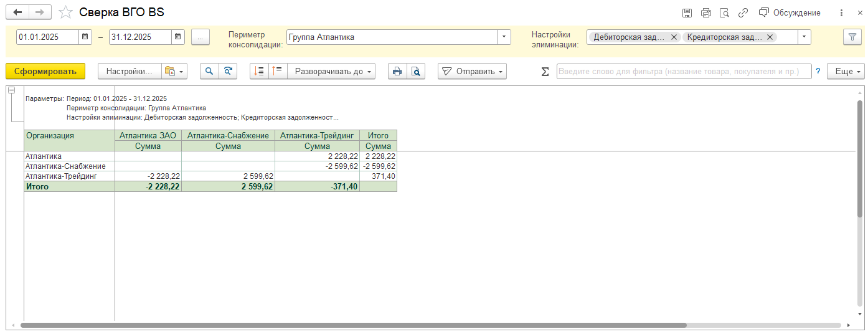Open the Еще menu

(x=846, y=71)
